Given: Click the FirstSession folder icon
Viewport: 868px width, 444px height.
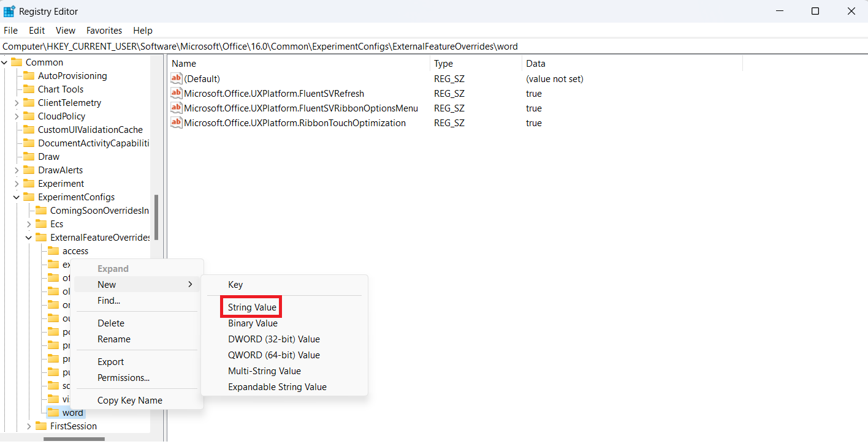Looking at the screenshot, I should 41,426.
